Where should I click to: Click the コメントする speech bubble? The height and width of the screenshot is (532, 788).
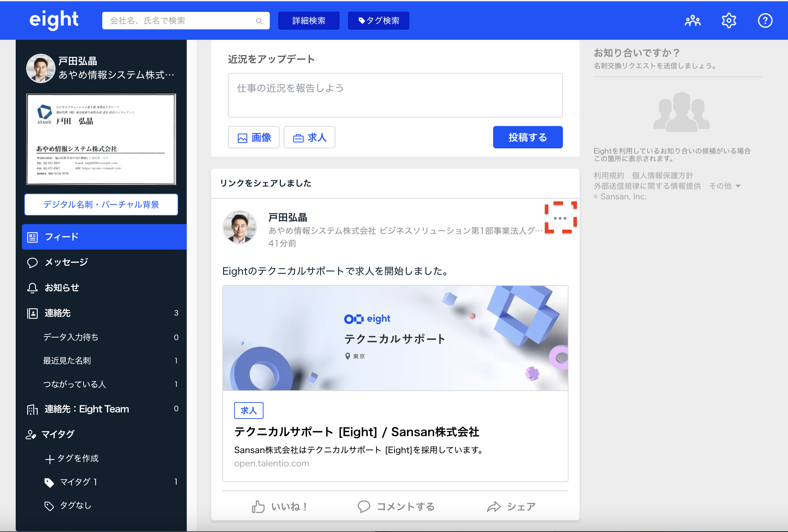click(x=364, y=507)
